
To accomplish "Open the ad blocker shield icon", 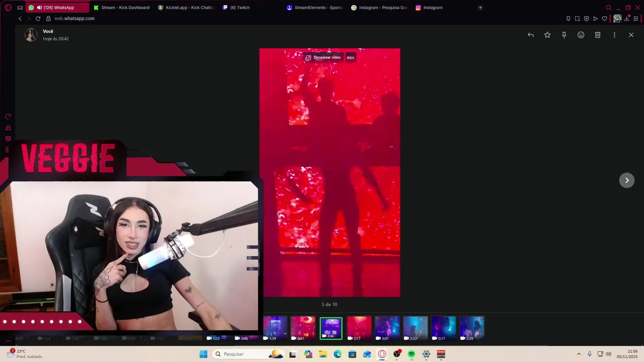I will [x=586, y=19].
